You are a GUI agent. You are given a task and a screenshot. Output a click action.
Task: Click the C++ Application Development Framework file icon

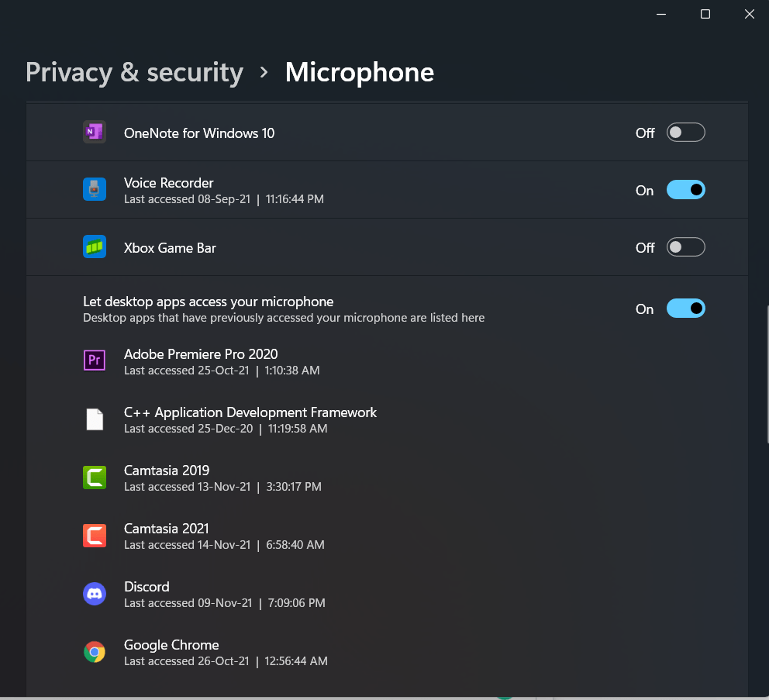pos(95,419)
